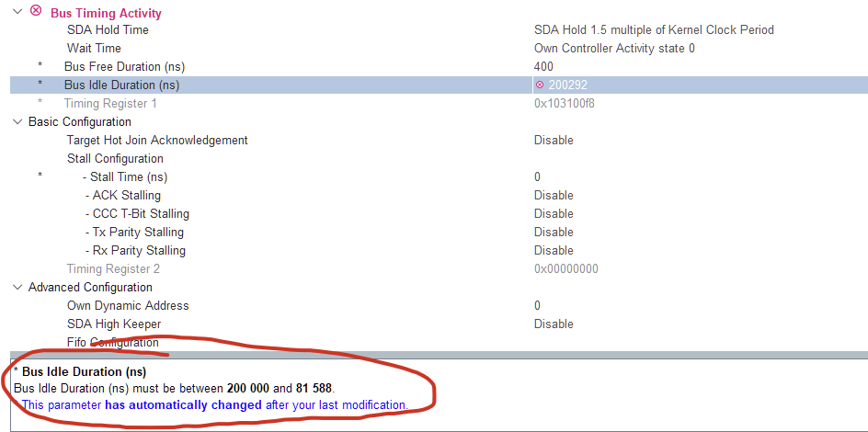Open the ACK Stalling Disable dropdown
This screenshot has height=432, width=868.
point(554,195)
